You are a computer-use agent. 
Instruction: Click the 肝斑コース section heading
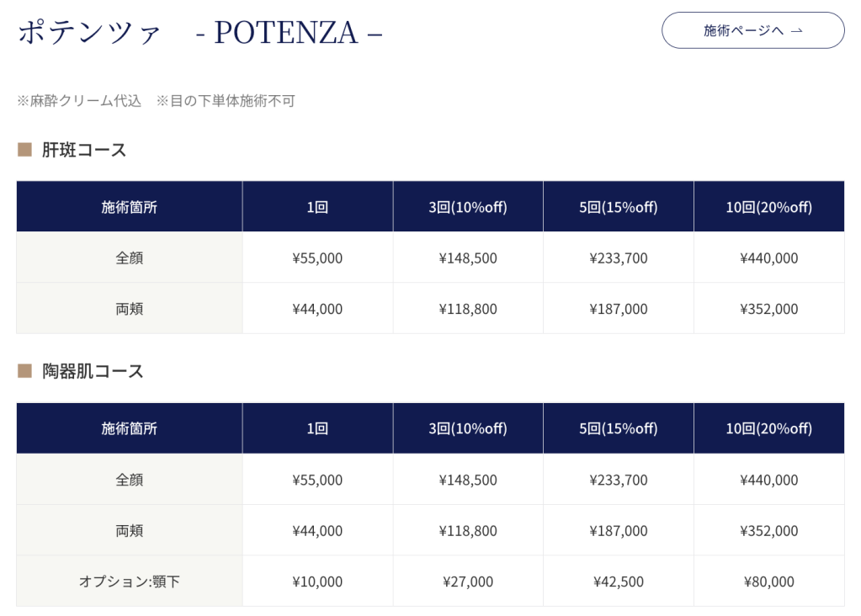click(84, 150)
